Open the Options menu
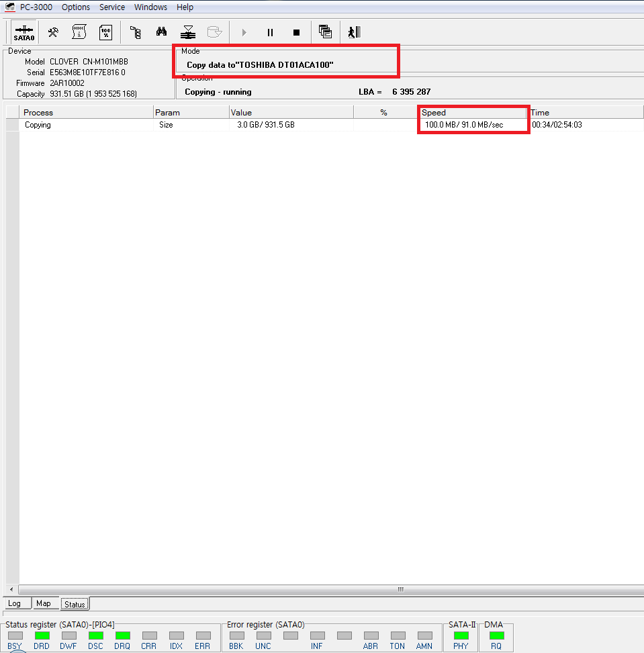 (76, 7)
